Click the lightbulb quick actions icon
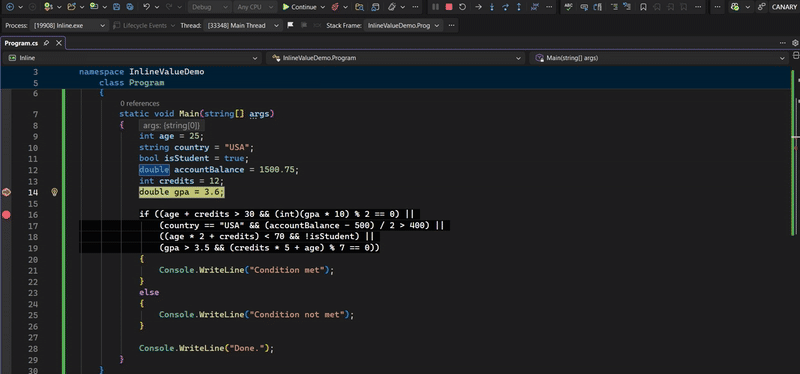The height and width of the screenshot is (374, 800). (55, 192)
